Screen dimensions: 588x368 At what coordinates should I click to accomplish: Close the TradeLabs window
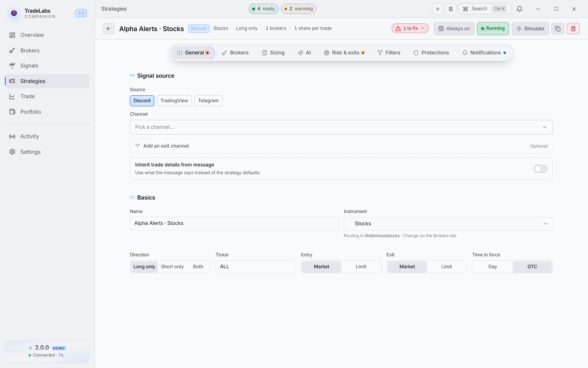point(574,9)
